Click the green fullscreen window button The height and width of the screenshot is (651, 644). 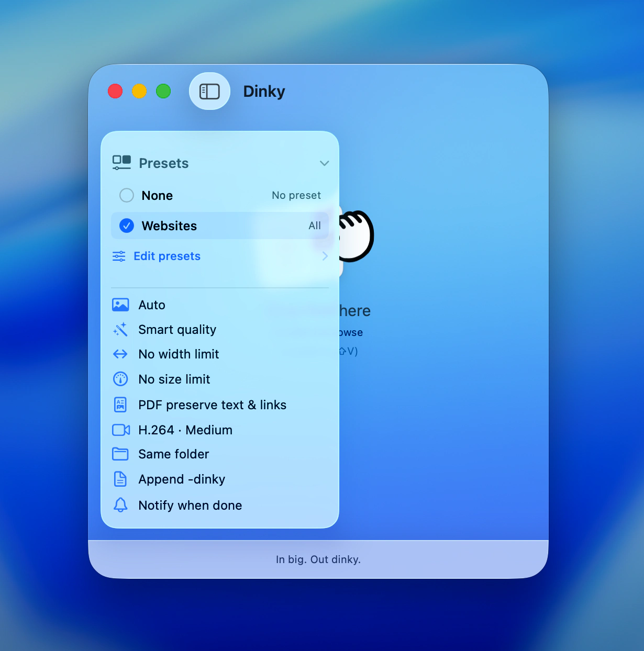[163, 92]
